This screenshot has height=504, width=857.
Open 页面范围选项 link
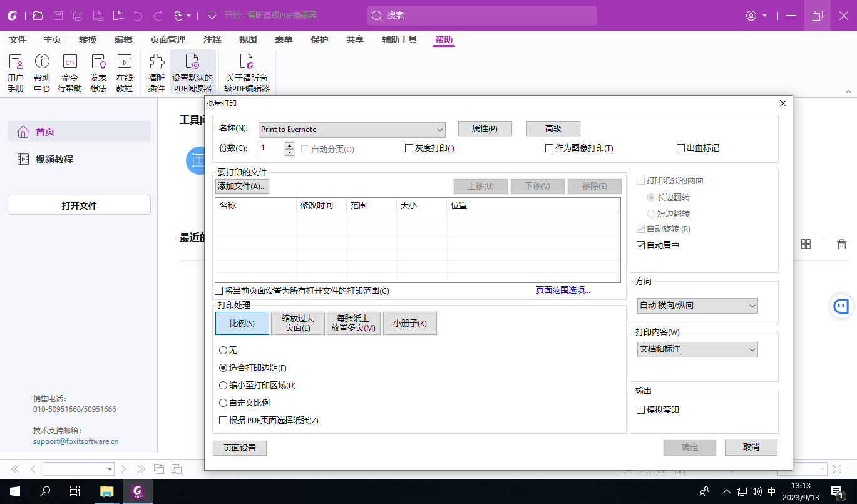562,290
